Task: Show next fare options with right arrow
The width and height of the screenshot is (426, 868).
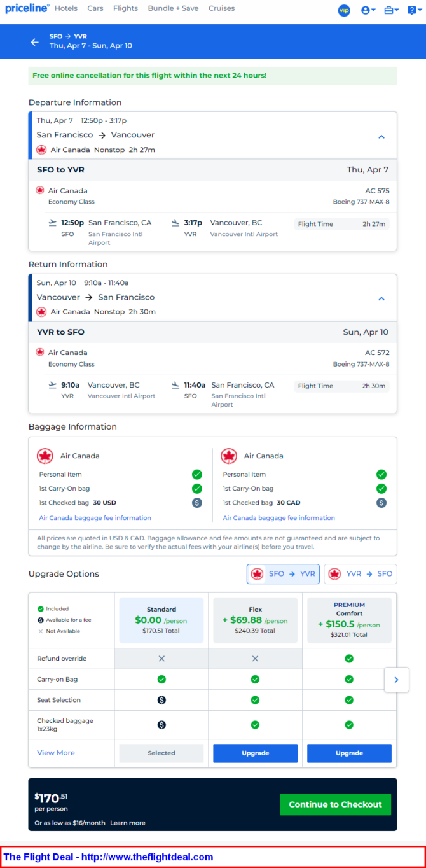Action: coord(396,680)
